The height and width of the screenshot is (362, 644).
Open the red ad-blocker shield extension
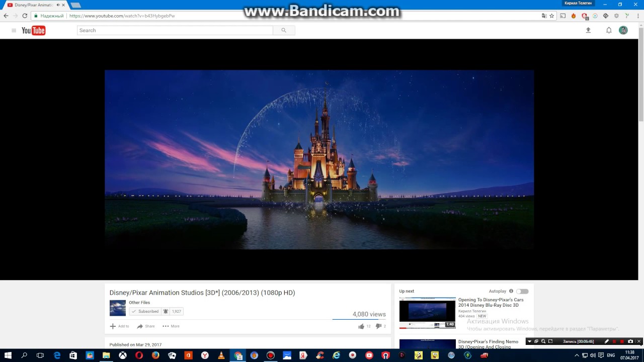click(585, 16)
